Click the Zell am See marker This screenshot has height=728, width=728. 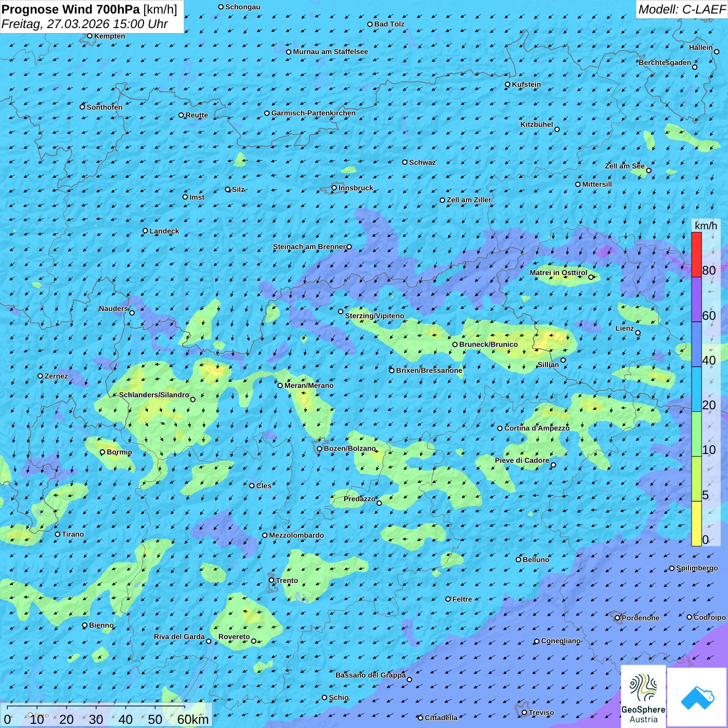coord(648,170)
